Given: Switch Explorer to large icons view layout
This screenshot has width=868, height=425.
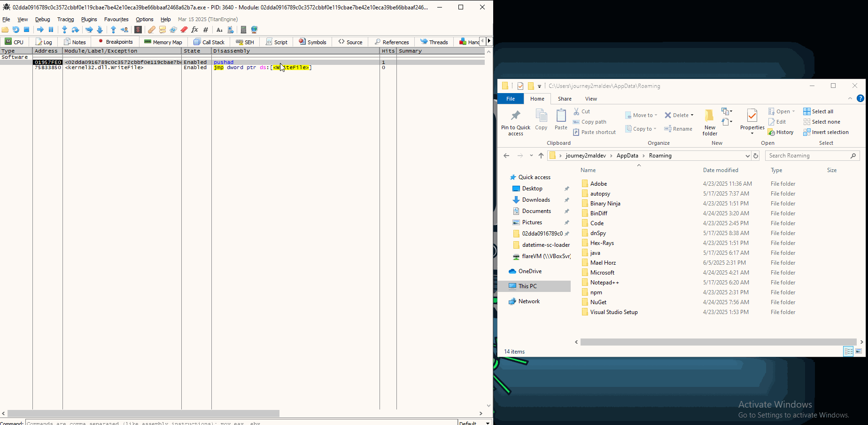Looking at the screenshot, I should click(859, 351).
